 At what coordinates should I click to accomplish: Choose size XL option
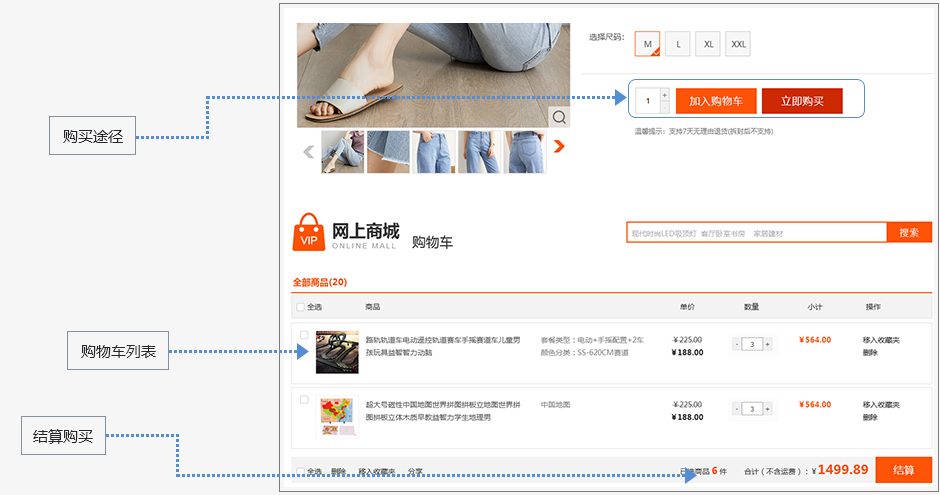point(708,44)
